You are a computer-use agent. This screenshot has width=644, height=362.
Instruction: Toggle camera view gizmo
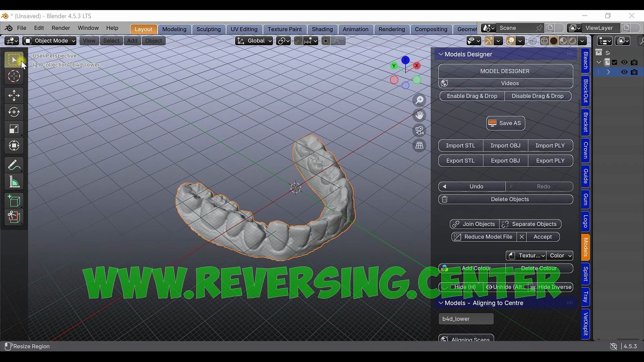point(419,131)
